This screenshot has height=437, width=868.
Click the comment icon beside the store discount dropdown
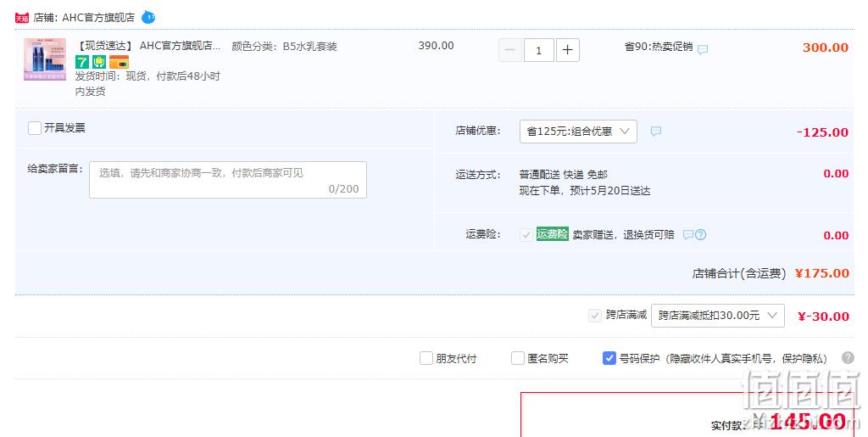656,132
